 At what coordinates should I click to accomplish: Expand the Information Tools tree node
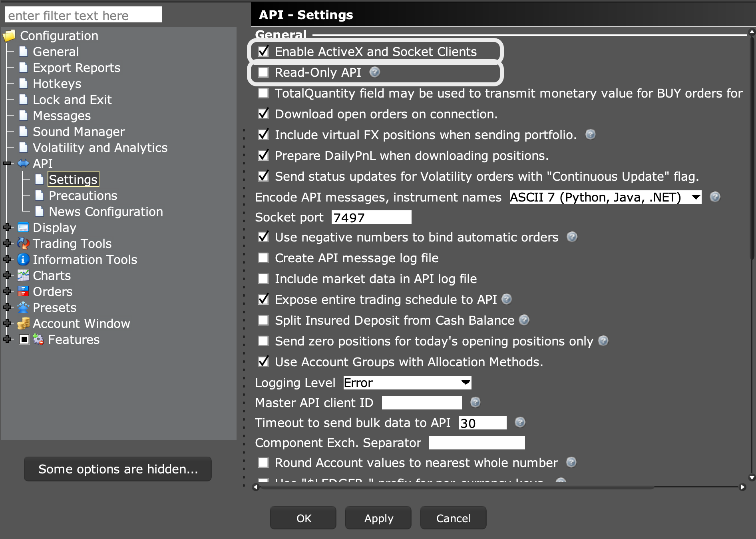8,260
